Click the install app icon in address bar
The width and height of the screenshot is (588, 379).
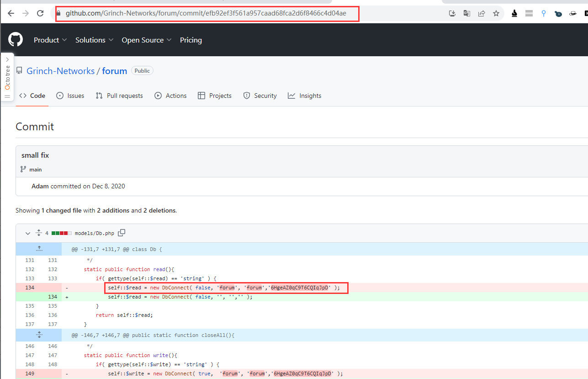[x=452, y=13]
